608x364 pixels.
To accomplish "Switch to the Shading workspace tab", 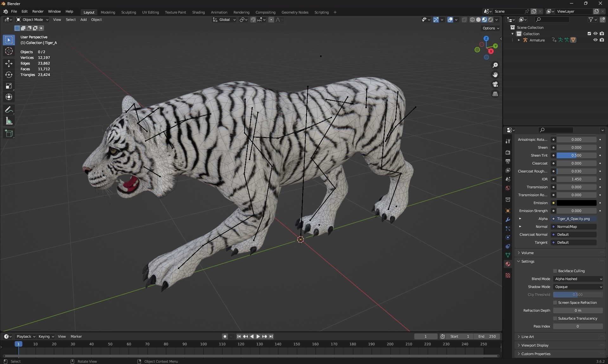I will tap(198, 12).
